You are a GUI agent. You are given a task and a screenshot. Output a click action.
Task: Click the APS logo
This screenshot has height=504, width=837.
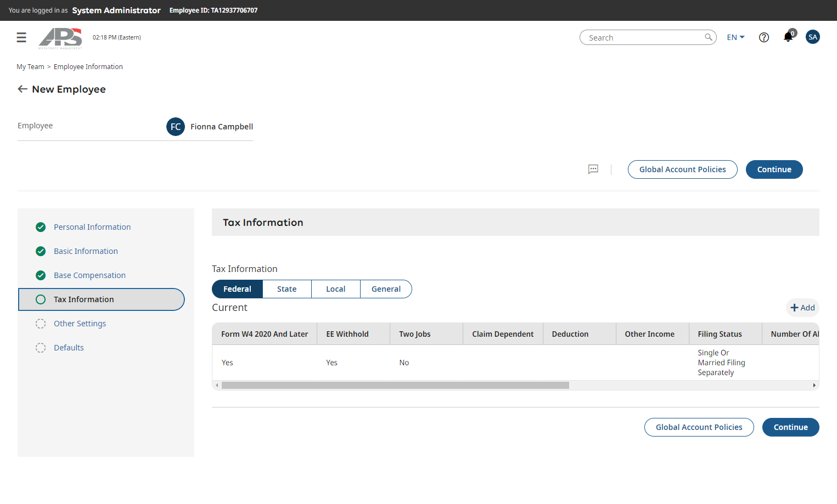[60, 38]
